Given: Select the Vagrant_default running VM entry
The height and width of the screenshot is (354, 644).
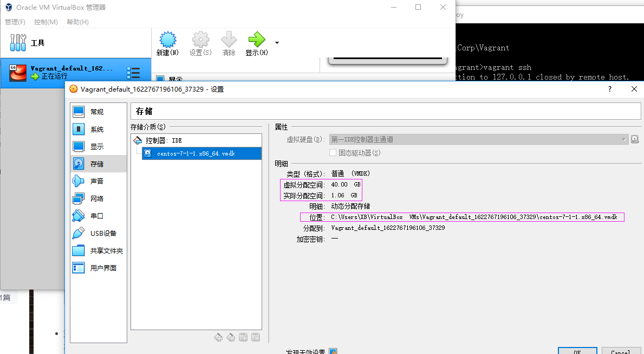Looking at the screenshot, I should click(x=76, y=73).
